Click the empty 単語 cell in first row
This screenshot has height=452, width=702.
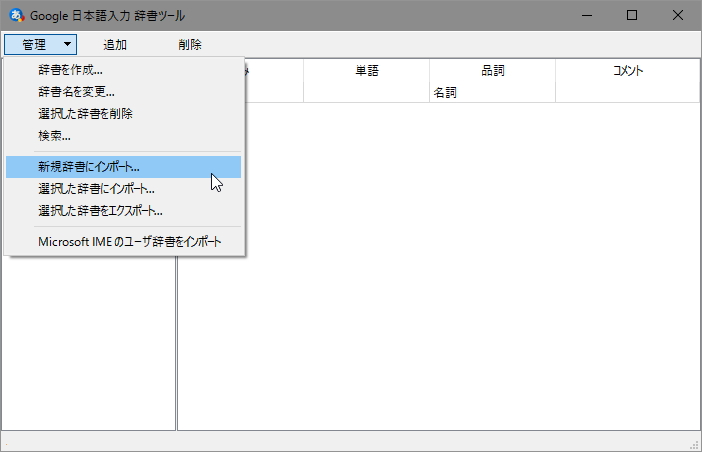(367, 92)
